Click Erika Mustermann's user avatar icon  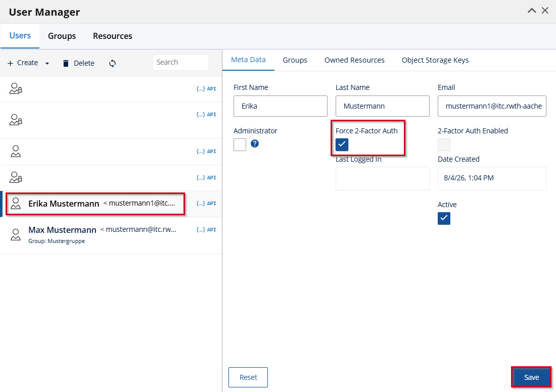tap(16, 204)
